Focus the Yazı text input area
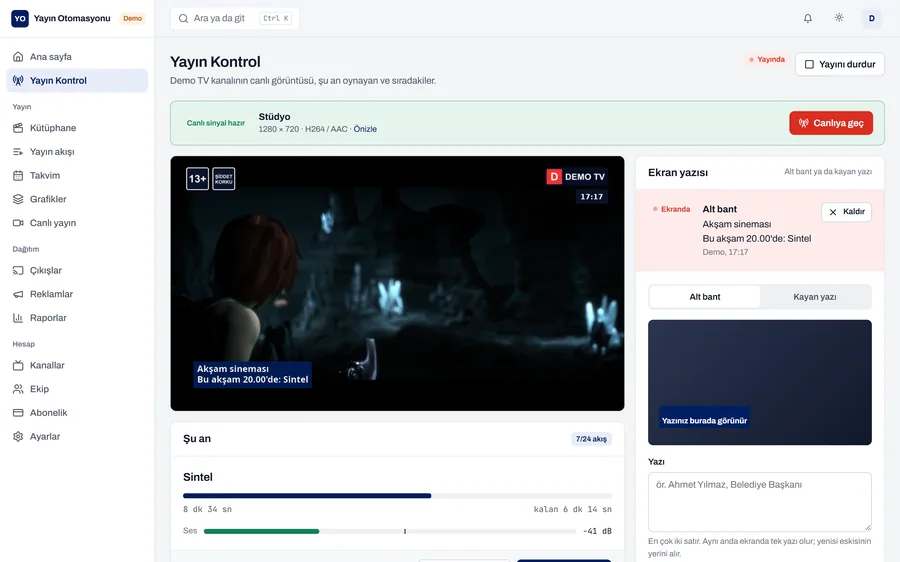The width and height of the screenshot is (900, 562). pos(760,502)
